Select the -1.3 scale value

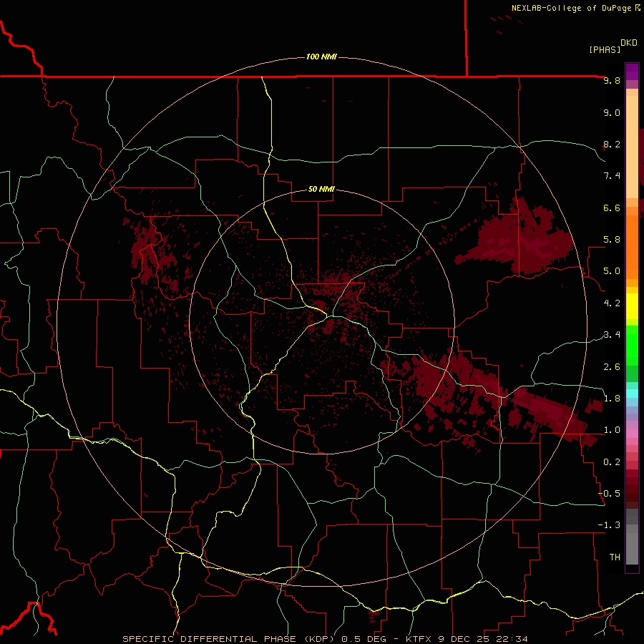pos(610,525)
